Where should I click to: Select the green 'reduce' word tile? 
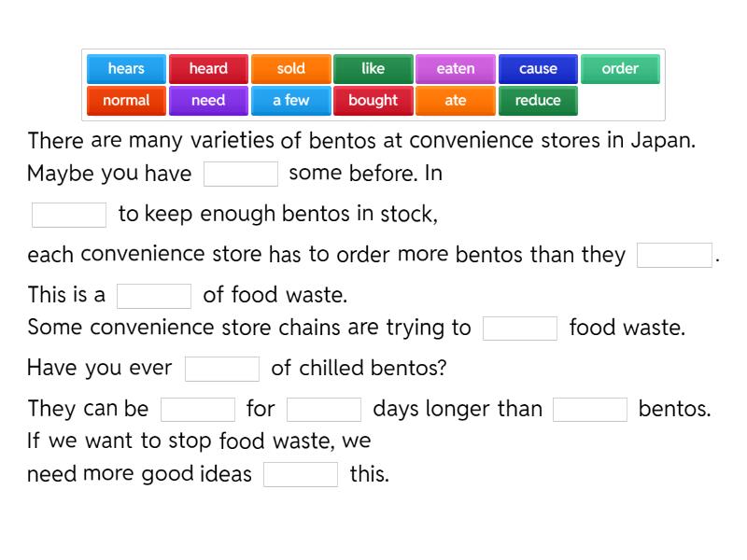(x=538, y=101)
